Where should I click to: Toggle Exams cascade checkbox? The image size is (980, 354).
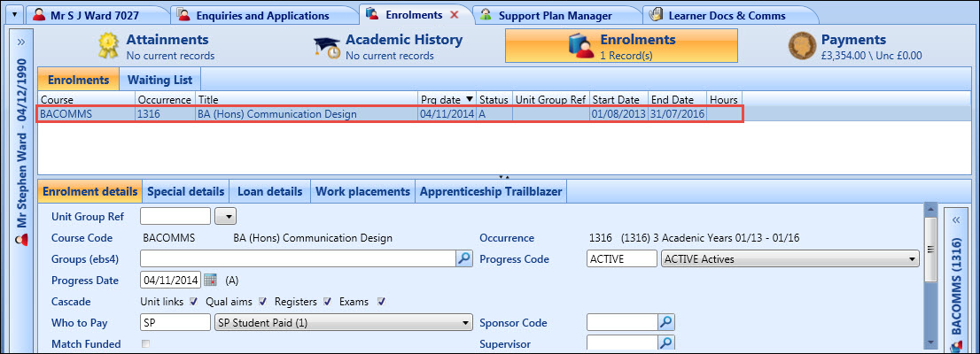[381, 302]
